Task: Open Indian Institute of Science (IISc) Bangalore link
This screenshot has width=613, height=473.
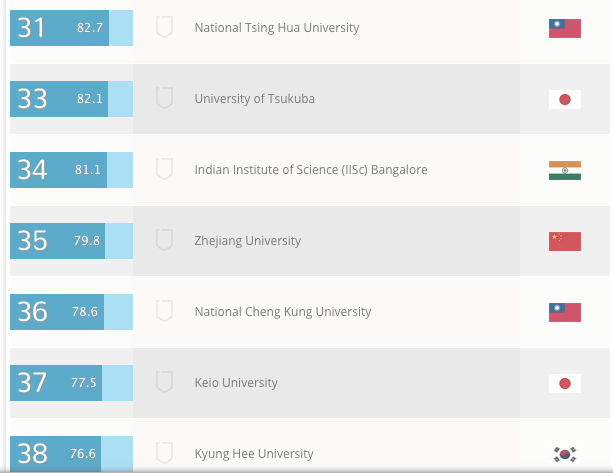Action: click(x=311, y=170)
